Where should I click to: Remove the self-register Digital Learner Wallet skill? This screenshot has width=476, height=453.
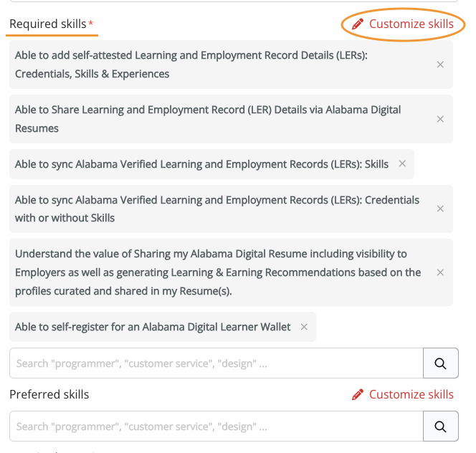click(304, 327)
